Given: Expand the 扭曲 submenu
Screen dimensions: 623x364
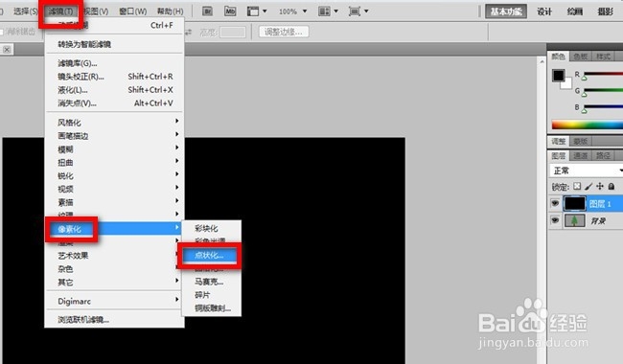Looking at the screenshot, I should pos(114,162).
